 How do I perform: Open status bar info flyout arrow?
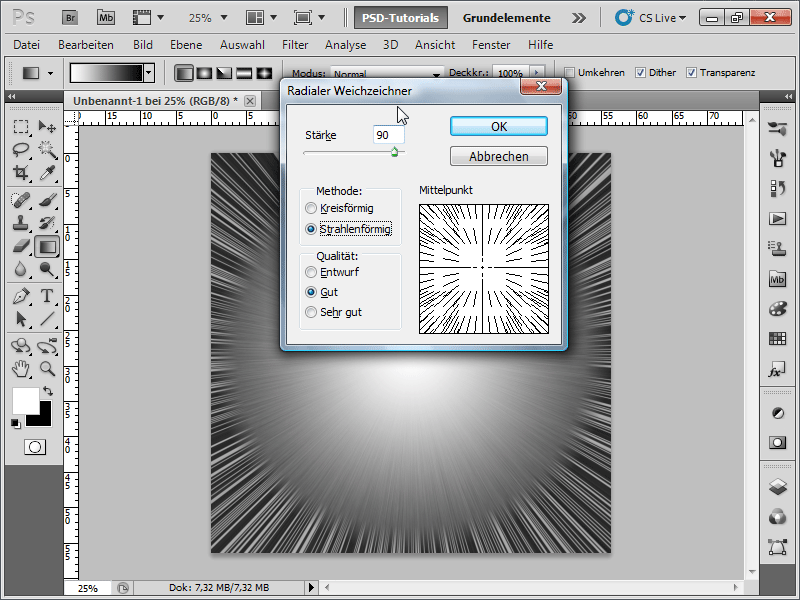[311, 587]
